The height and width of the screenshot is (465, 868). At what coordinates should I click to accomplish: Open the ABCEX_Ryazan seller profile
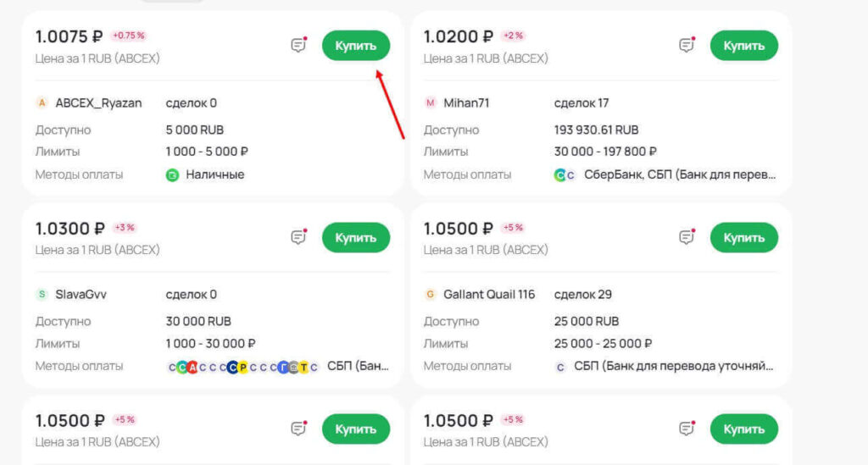tap(98, 103)
